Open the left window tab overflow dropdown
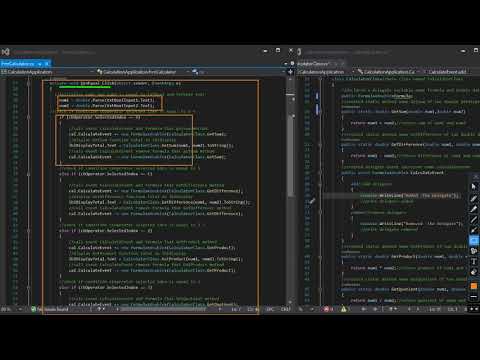The image size is (480, 360). point(286,64)
